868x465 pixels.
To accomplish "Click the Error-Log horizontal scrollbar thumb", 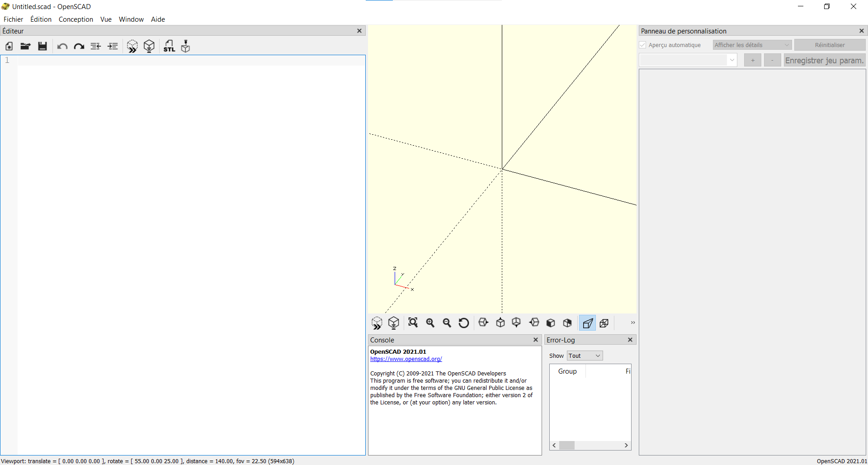I will coord(566,445).
